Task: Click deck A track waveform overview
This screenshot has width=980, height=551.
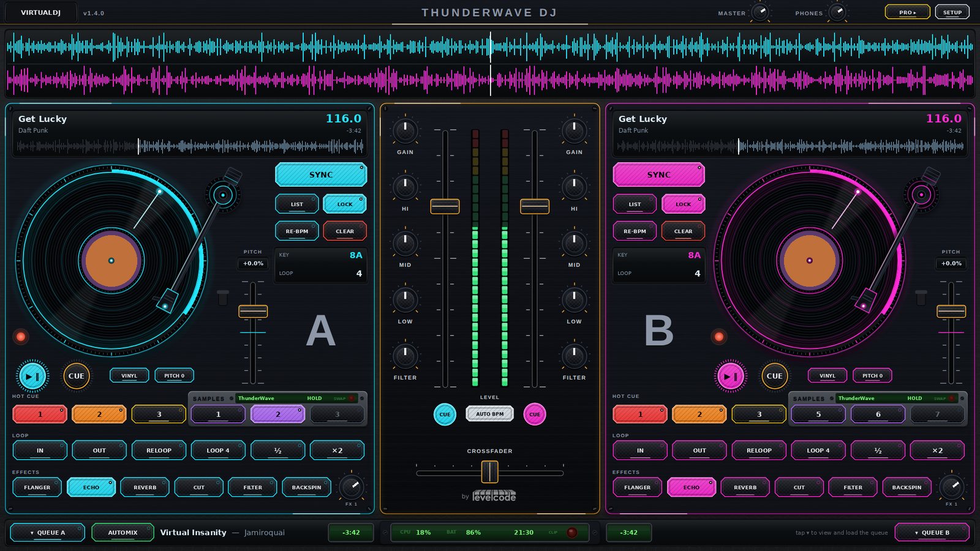Action: pyautogui.click(x=190, y=146)
